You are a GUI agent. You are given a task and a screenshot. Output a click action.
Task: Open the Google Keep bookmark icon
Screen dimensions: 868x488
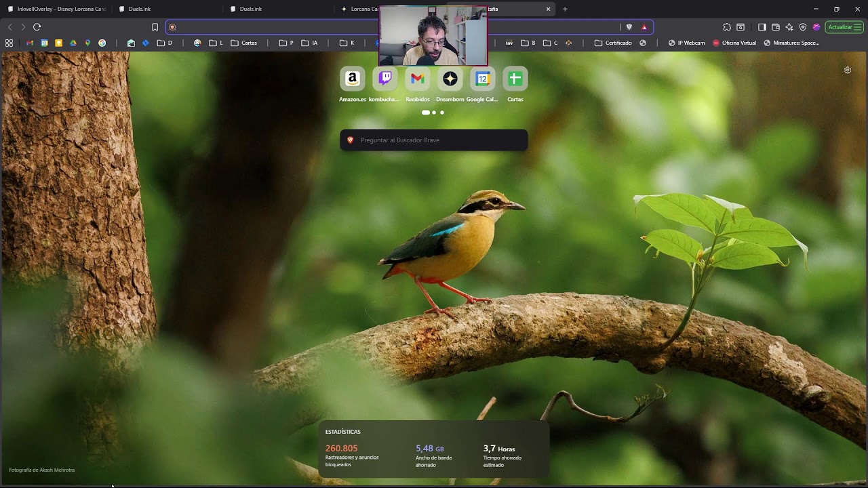(59, 43)
